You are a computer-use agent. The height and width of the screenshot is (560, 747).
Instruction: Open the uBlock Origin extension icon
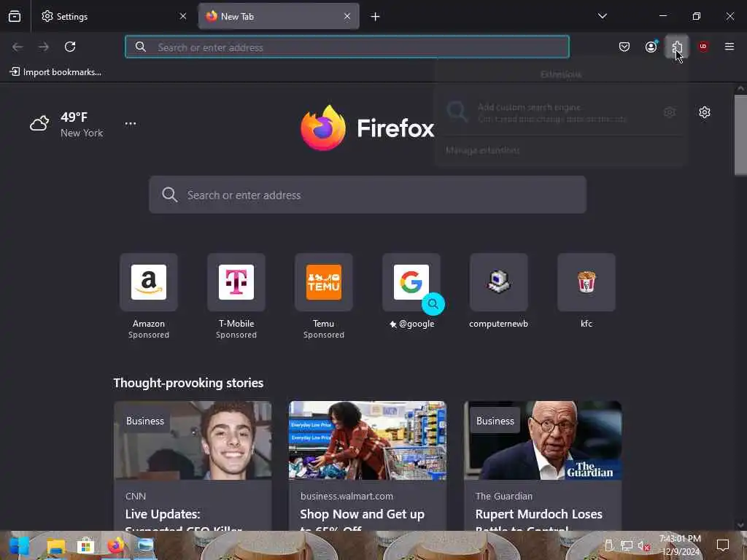tap(703, 47)
